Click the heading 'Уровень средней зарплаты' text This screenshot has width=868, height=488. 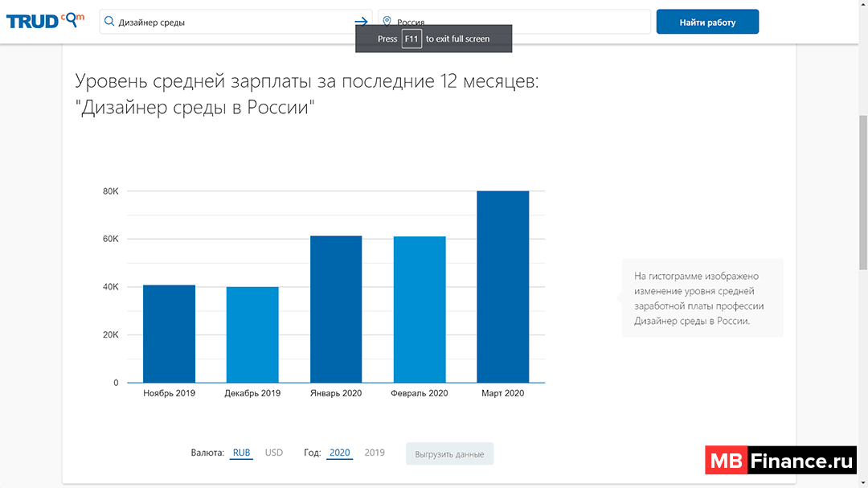coord(192,81)
